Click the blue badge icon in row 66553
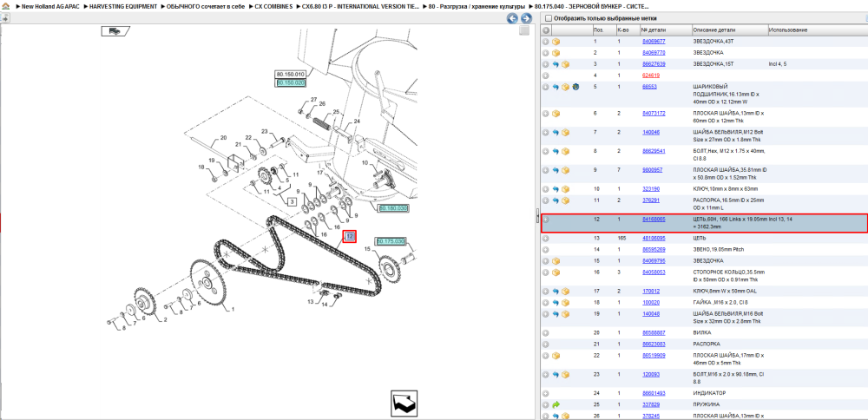This screenshot has width=868, height=420. (x=575, y=87)
